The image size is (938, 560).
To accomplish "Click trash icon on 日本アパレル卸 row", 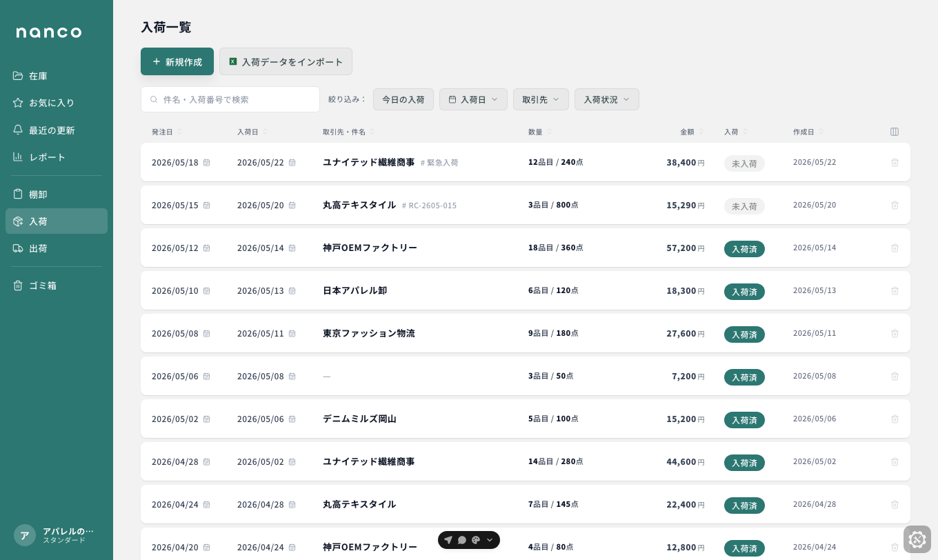I will click(895, 290).
